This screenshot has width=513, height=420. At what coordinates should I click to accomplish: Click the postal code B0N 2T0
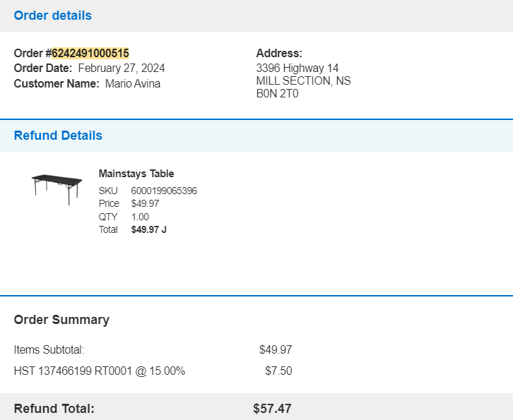point(277,93)
